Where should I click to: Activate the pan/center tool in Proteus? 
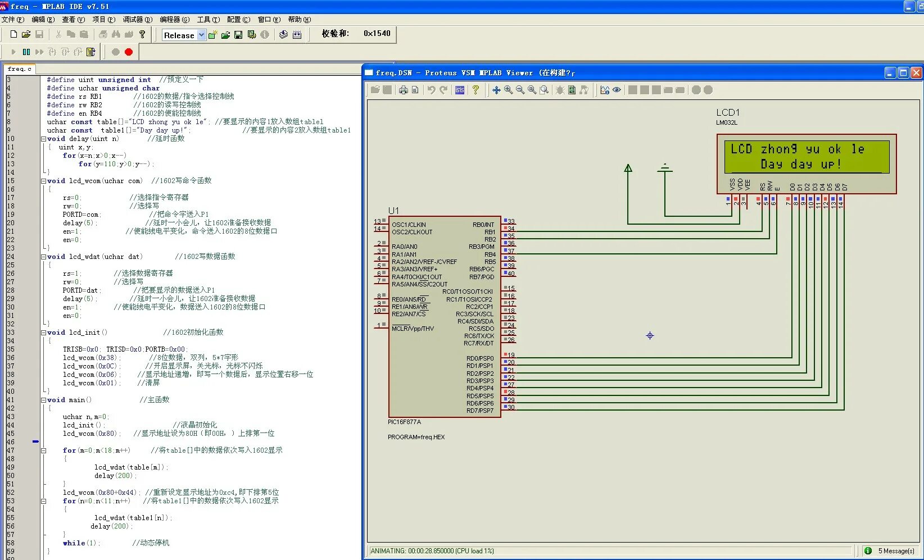497,90
